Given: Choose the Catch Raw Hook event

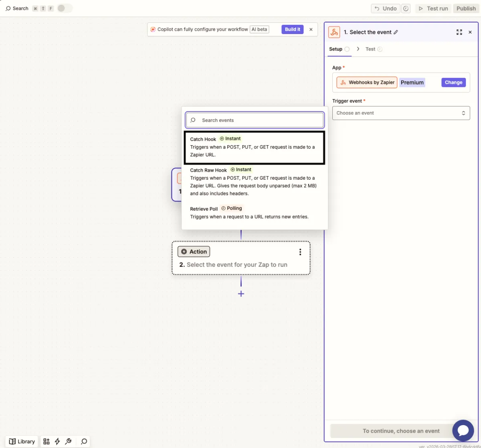Looking at the screenshot, I should click(x=255, y=182).
